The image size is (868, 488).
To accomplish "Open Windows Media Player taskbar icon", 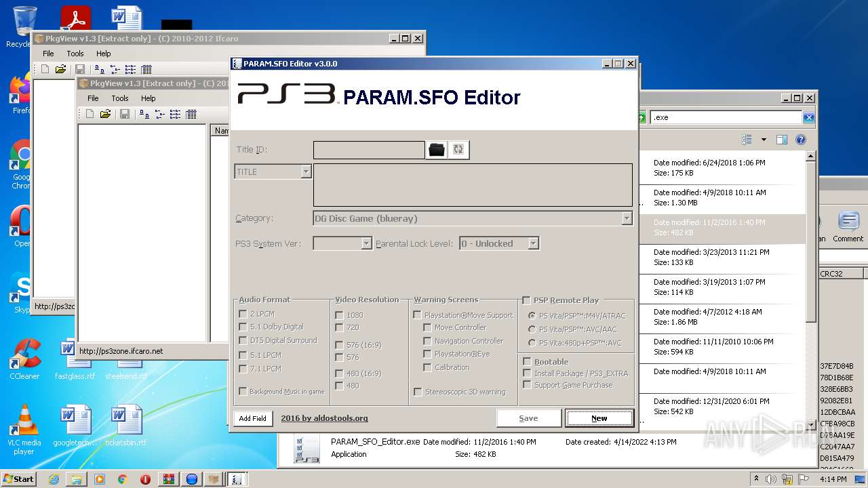I will click(x=99, y=479).
